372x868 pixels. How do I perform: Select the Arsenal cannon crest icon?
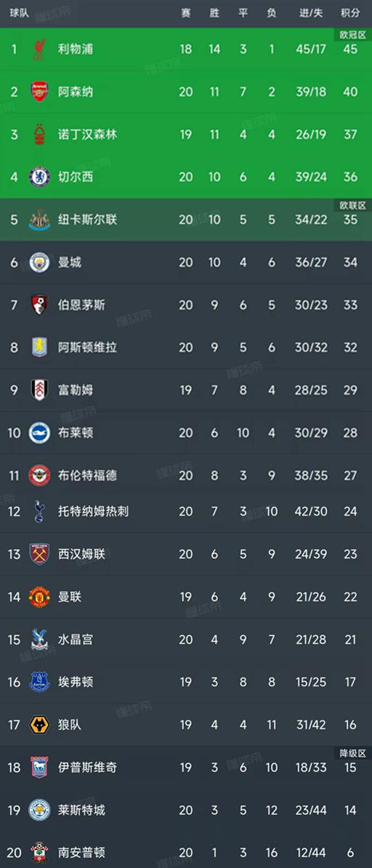(39, 92)
